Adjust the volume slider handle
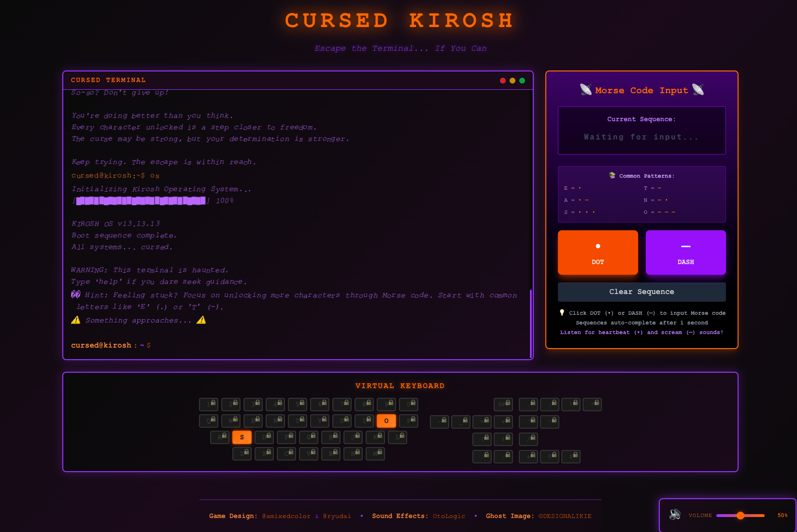The width and height of the screenshot is (797, 532). (x=740, y=516)
